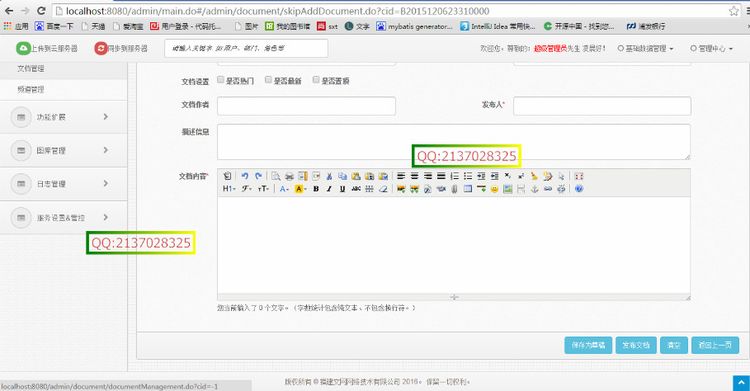This screenshot has height=391, width=750.
Task: Click the print icon in editor toolbar
Action: tap(289, 176)
